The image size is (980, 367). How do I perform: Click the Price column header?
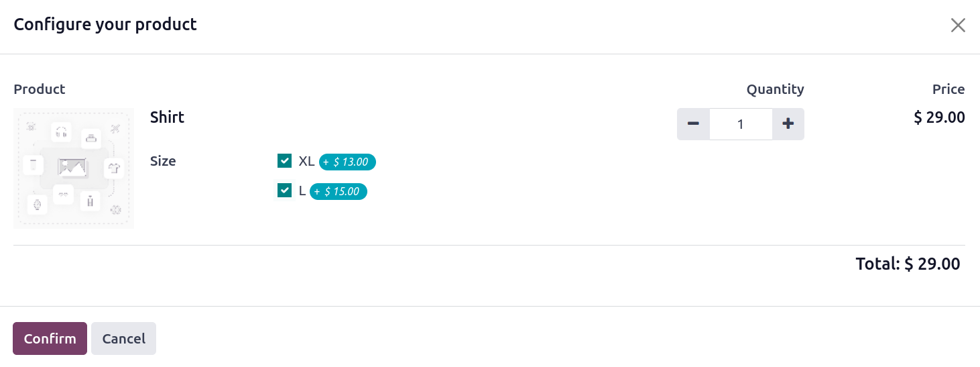948,89
